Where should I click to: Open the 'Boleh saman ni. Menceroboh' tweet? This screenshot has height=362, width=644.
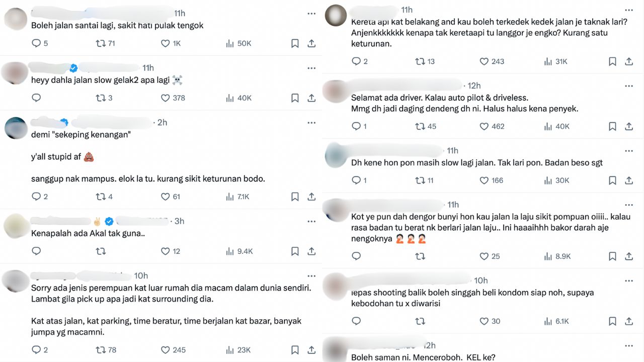[x=423, y=357]
